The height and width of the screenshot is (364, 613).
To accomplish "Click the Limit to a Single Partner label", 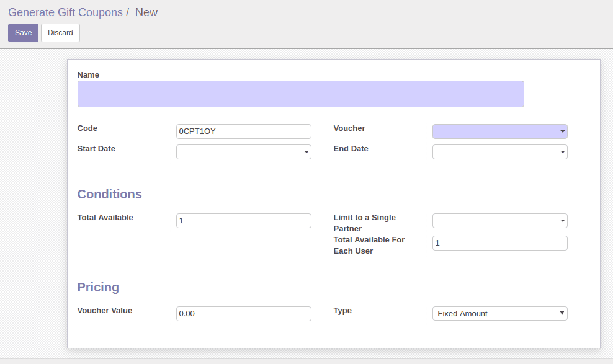I will (364, 223).
